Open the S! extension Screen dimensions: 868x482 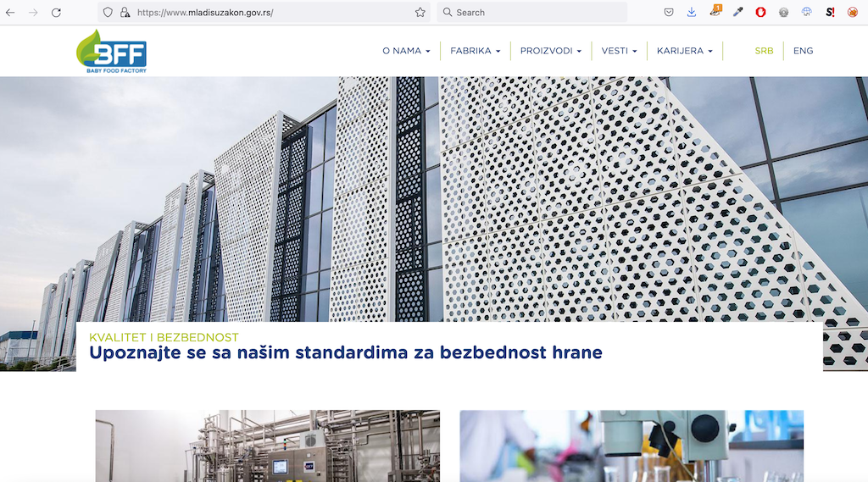click(x=830, y=12)
